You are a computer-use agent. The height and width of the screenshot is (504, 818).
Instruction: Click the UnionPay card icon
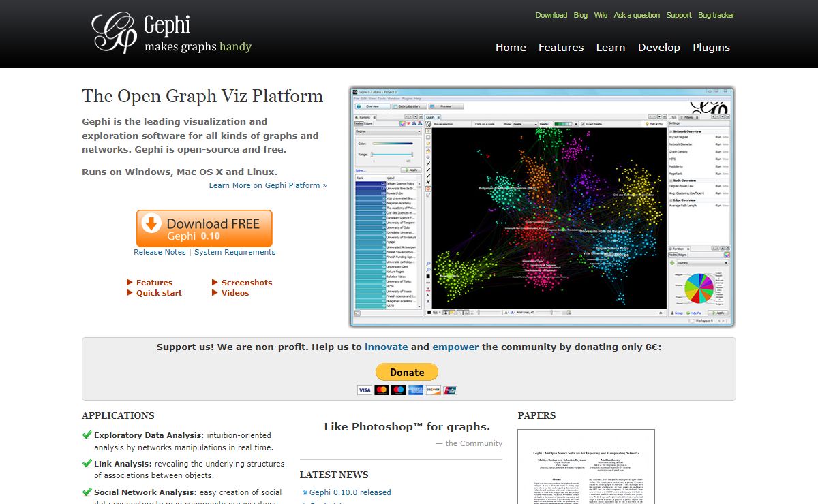[450, 390]
